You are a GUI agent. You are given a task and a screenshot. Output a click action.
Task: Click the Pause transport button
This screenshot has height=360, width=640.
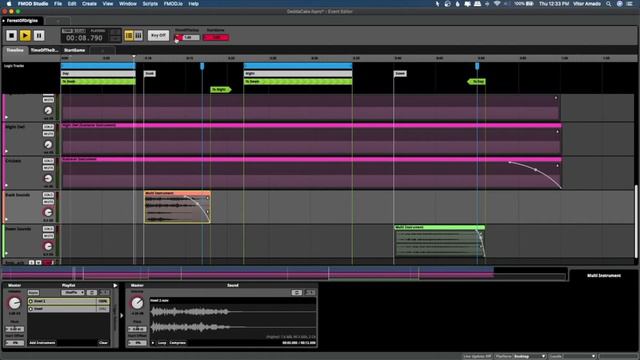click(39, 36)
